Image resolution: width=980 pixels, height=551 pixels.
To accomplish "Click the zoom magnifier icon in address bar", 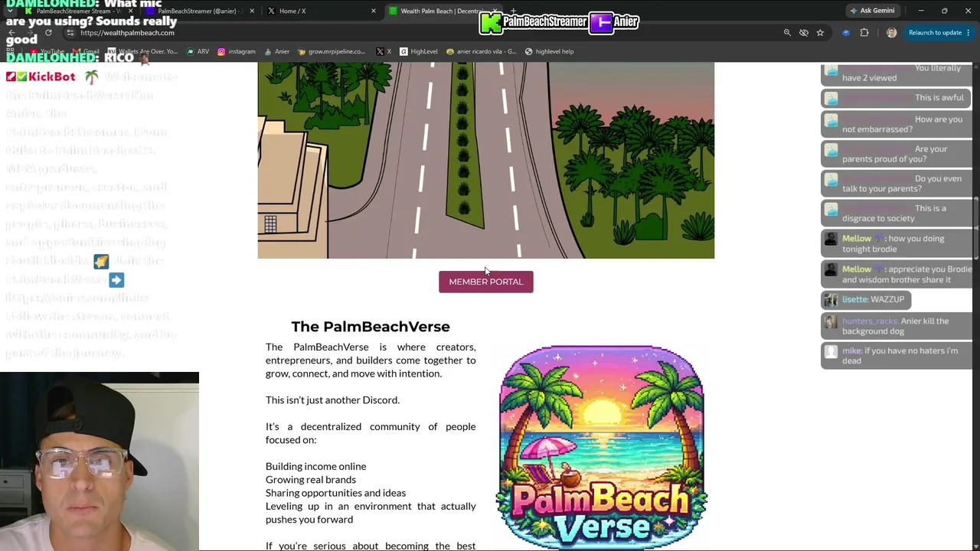I will coord(787,33).
